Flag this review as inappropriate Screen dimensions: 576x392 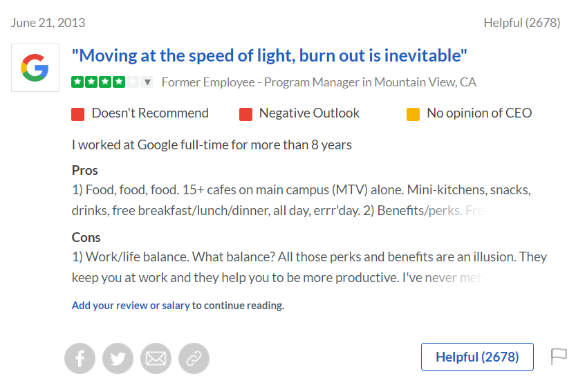[x=558, y=356]
